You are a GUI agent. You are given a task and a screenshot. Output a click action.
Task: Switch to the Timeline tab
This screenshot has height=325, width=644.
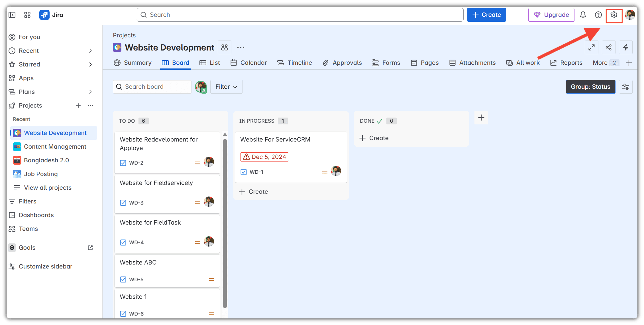tap(295, 63)
